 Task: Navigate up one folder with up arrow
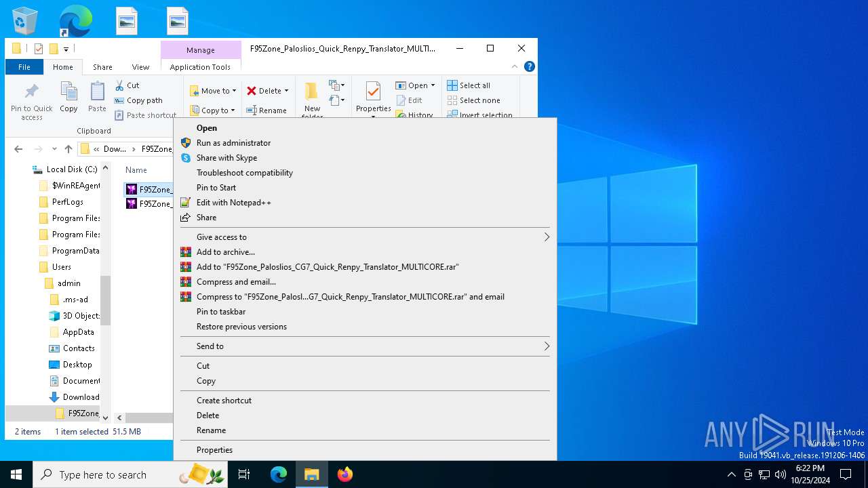point(68,149)
